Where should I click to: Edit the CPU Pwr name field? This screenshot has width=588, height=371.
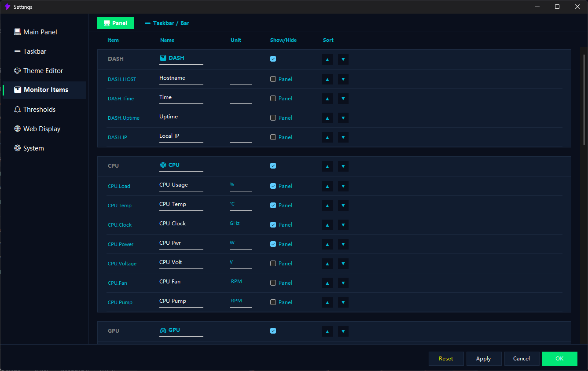[x=181, y=243]
